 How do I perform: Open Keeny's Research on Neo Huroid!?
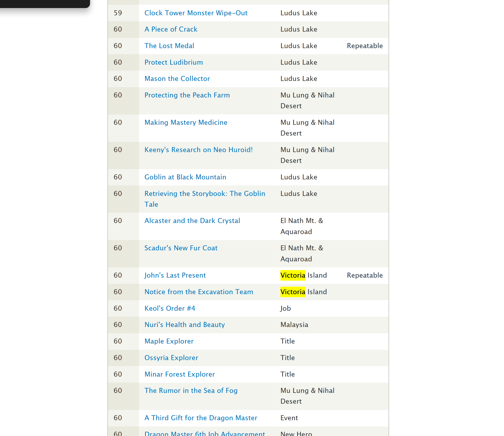(199, 150)
